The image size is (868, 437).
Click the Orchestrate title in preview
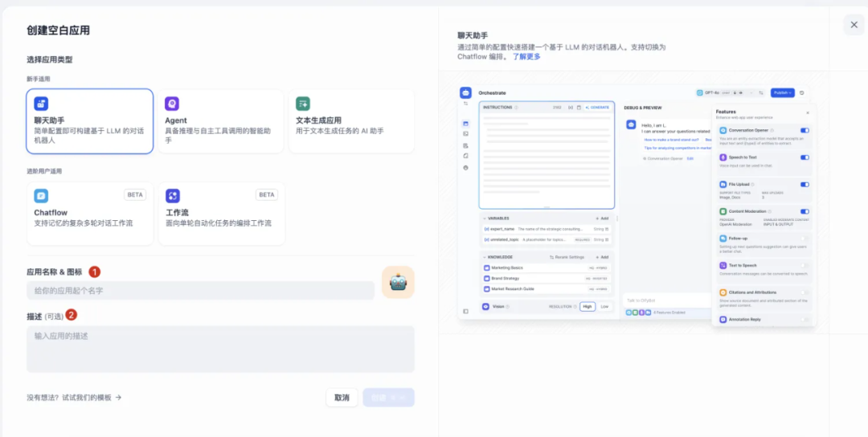coord(492,93)
